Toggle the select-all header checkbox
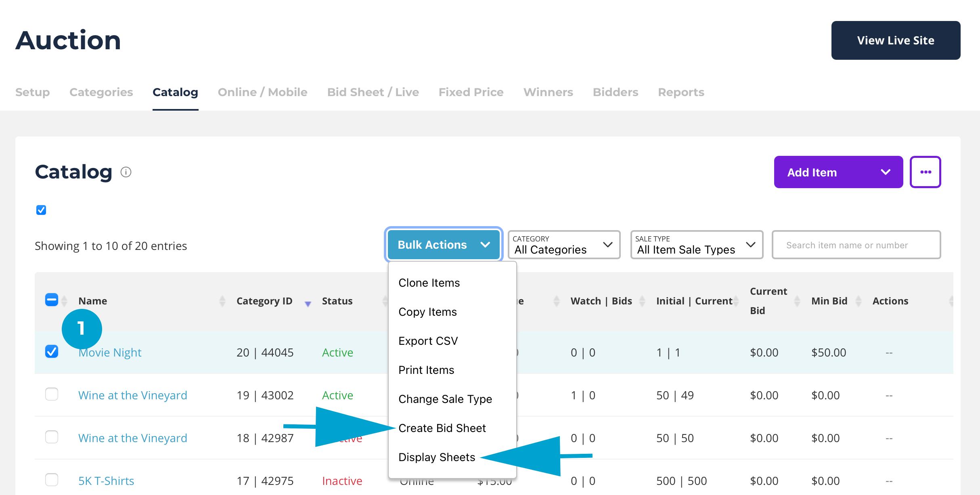980x495 pixels. point(52,300)
